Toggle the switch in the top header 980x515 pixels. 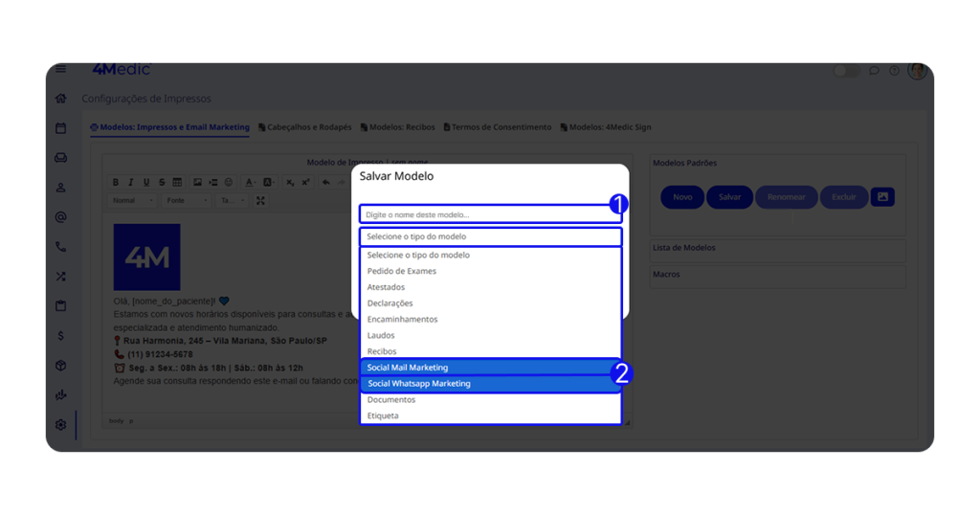click(846, 71)
